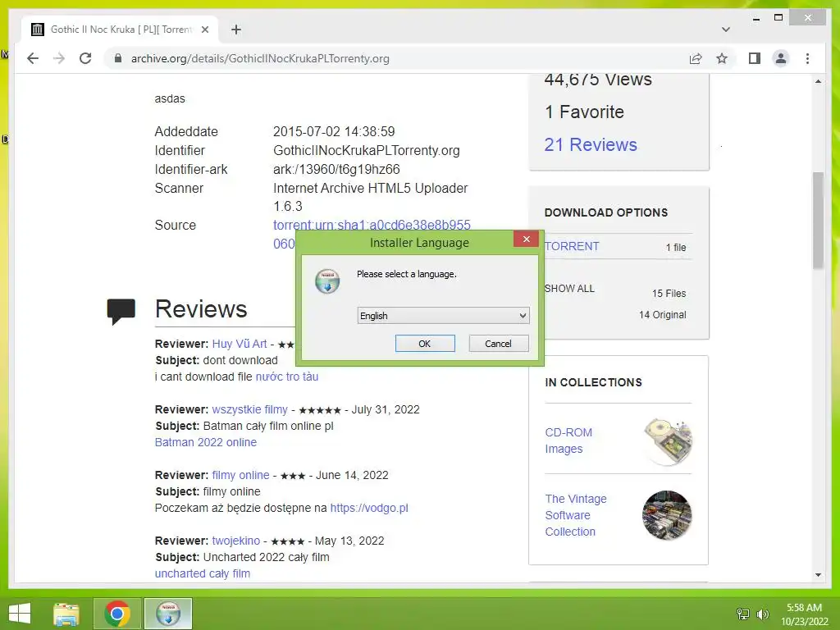840x630 pixels.
Task: Open Chrome's three-dot menu
Action: click(807, 58)
